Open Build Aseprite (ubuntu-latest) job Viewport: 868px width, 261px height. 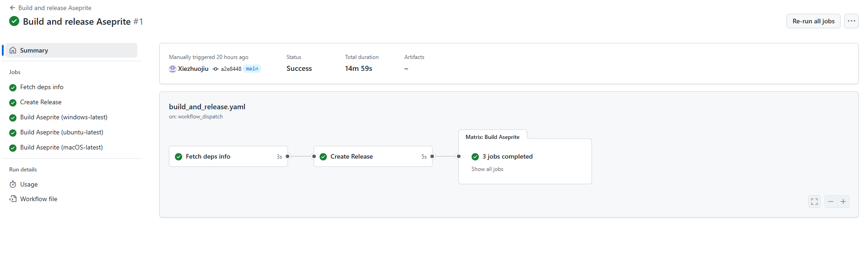coord(62,132)
